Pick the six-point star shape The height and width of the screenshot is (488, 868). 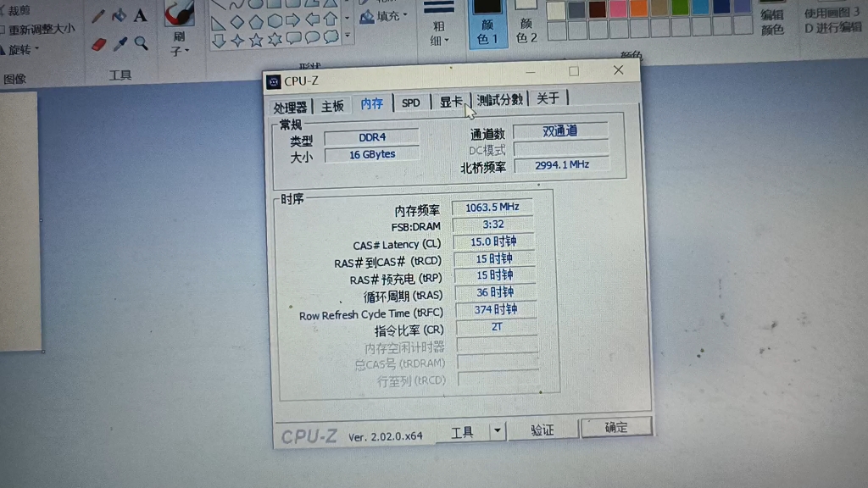(275, 39)
